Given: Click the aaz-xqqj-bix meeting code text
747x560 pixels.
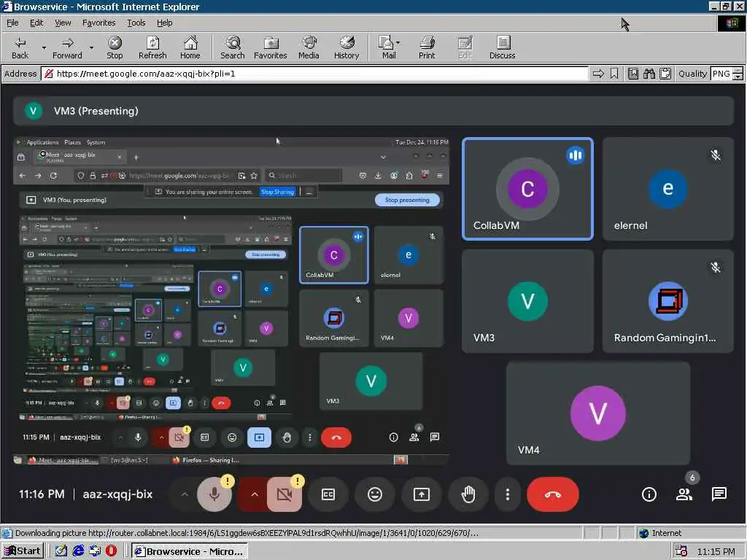Looking at the screenshot, I should (x=117, y=494).
